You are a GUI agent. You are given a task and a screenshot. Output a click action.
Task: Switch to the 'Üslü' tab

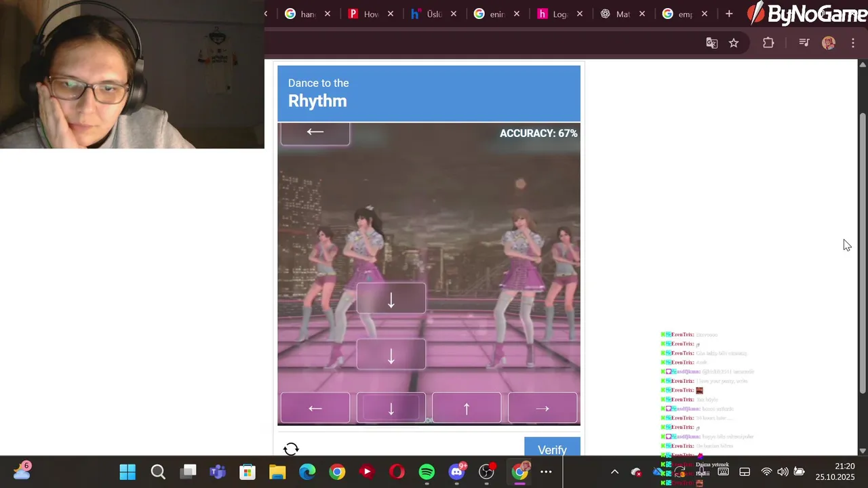(x=427, y=14)
